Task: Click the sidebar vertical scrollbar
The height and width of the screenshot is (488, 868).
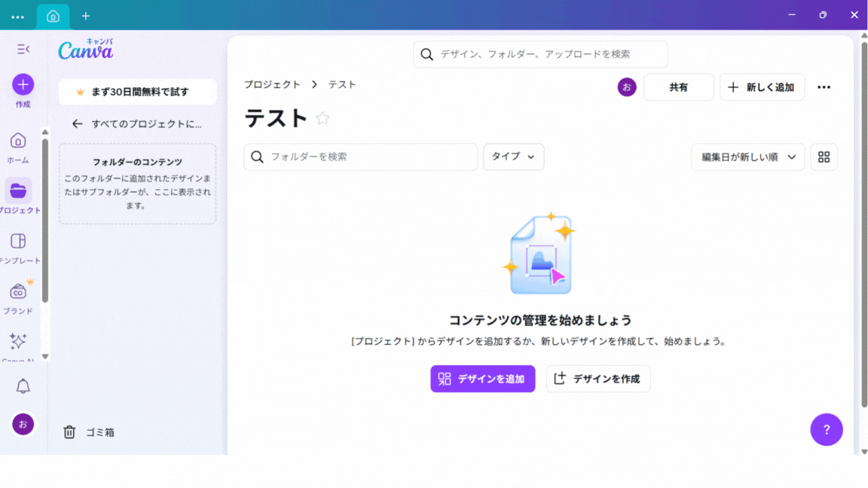Action: click(x=45, y=218)
